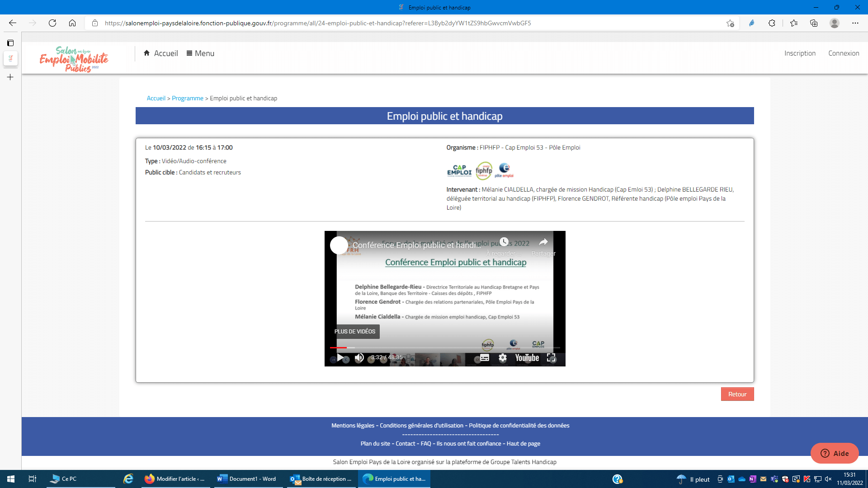Open the Menu hamburger in site header
The image size is (868, 488).
click(x=200, y=53)
